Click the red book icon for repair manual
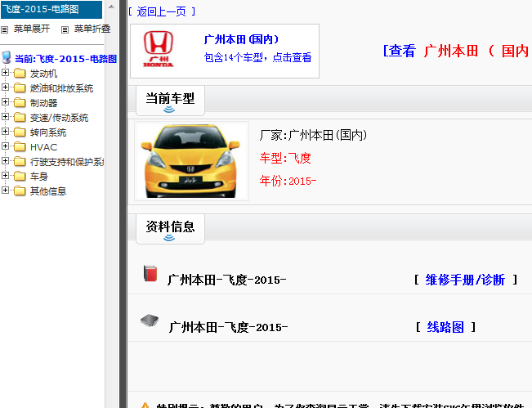 150,274
